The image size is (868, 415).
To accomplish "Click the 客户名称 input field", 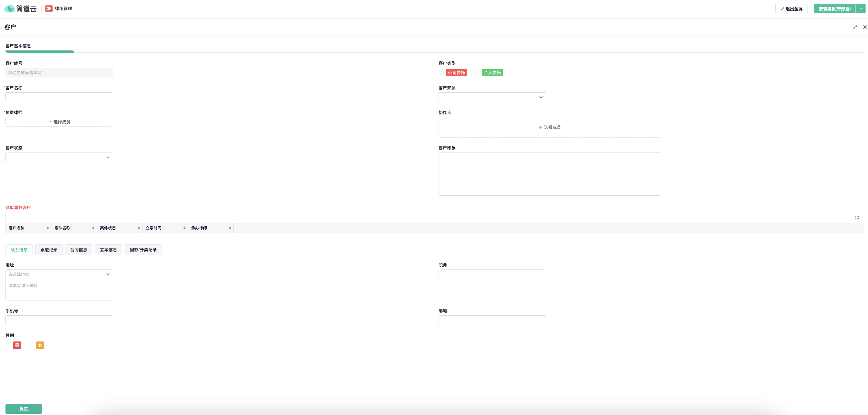I will click(59, 97).
